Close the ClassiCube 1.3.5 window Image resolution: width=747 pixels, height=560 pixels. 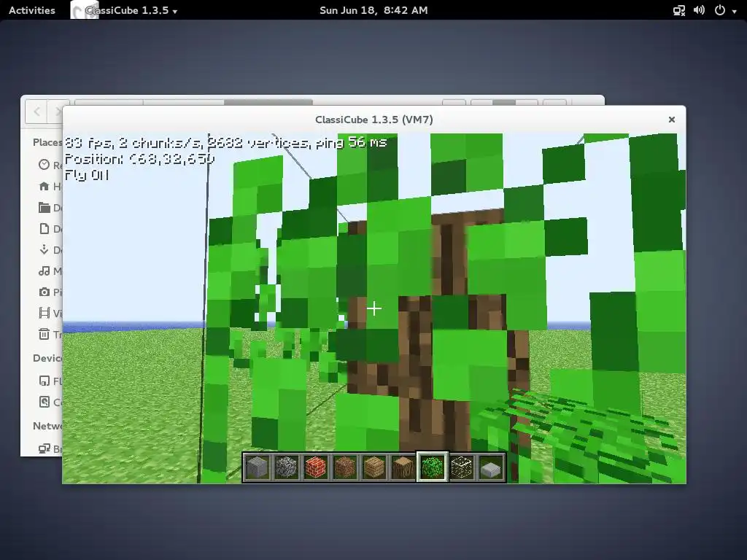(x=672, y=120)
